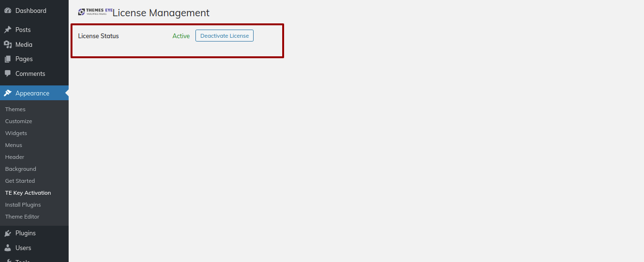Go to Widgets under Appearance
This screenshot has width=644, height=262.
click(x=16, y=133)
